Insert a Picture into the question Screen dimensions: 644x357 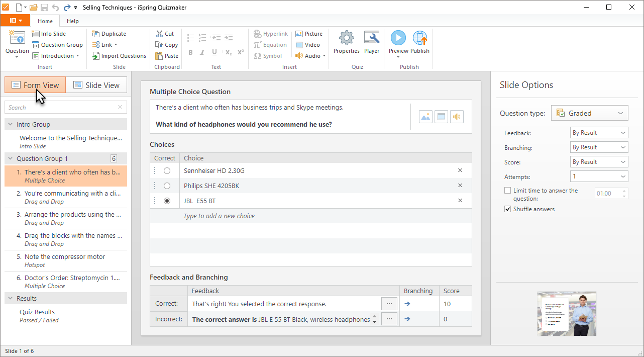309,33
